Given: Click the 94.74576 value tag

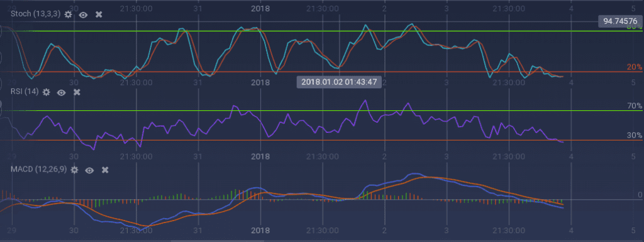Looking at the screenshot, I should pos(619,22).
